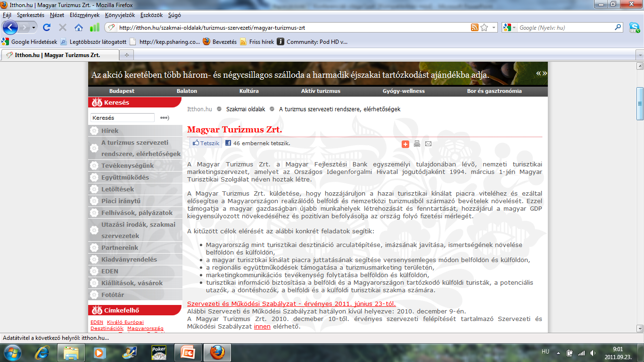The height and width of the screenshot is (362, 644).
Task: Select the Itthon.hu Magyar Turizmus Zrt. tab
Action: 60,55
